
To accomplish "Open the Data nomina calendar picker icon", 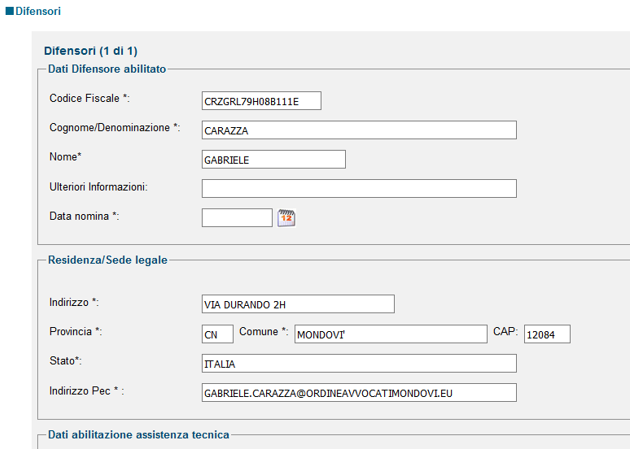I will point(286,218).
